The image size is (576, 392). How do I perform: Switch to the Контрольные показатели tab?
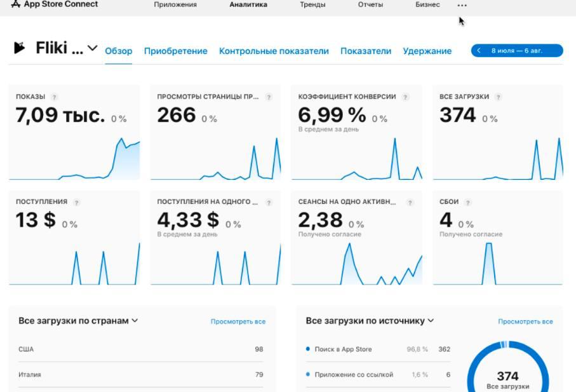(274, 51)
